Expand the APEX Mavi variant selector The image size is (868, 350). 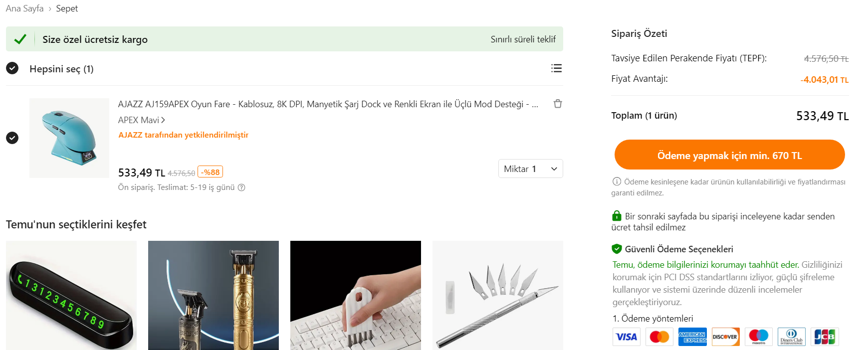point(142,120)
